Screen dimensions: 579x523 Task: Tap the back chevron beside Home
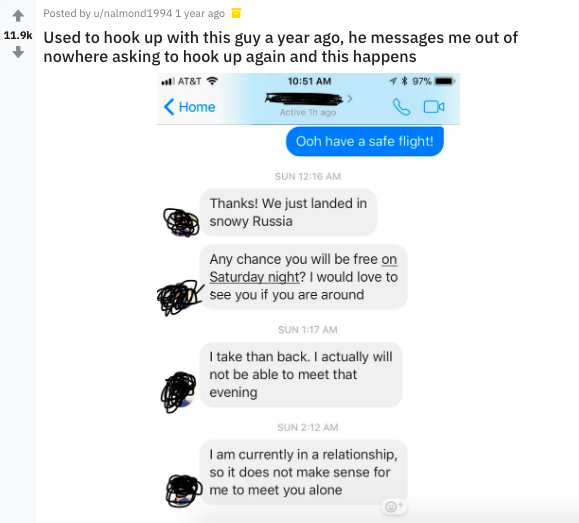point(169,107)
